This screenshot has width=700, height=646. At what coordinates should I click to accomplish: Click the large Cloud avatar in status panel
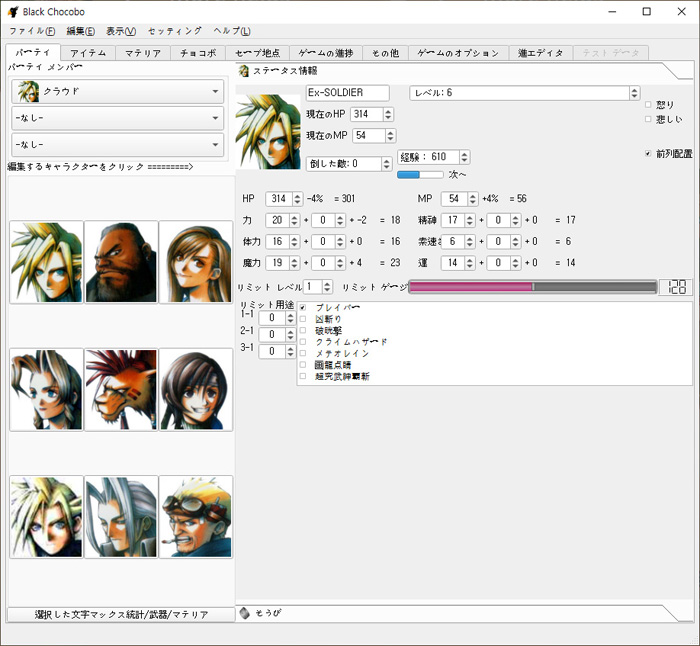(x=268, y=131)
